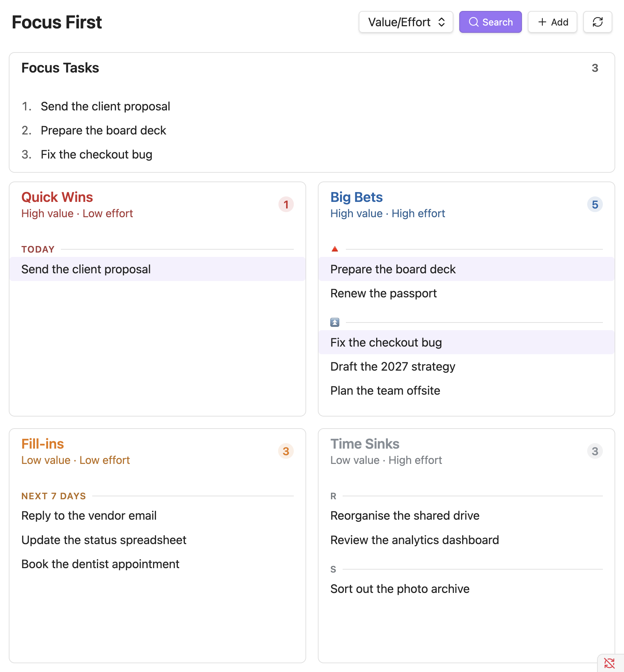Click the Add button

552,22
